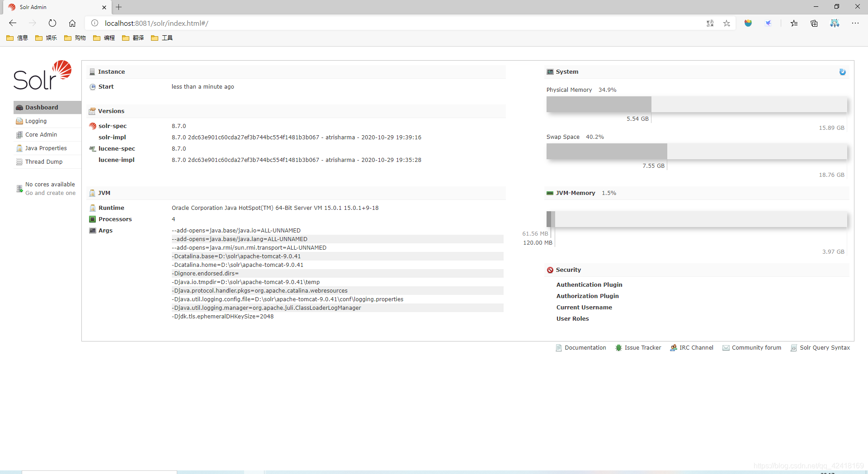Click the User Roles label

click(573, 318)
